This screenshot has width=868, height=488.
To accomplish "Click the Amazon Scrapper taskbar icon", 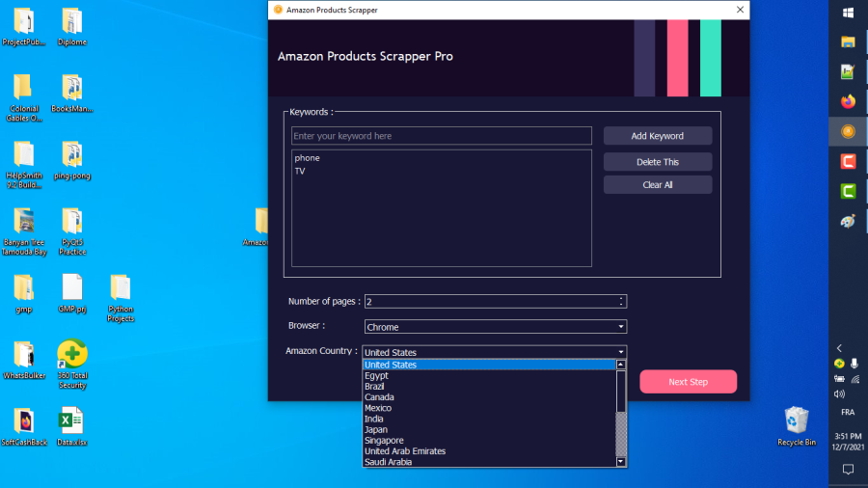I will 848,131.
